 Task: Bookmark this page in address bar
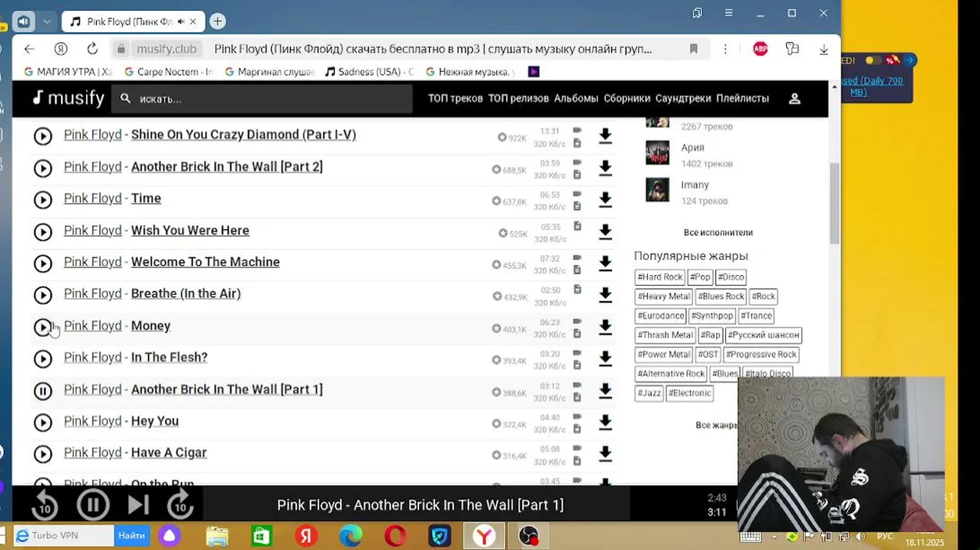pos(694,49)
